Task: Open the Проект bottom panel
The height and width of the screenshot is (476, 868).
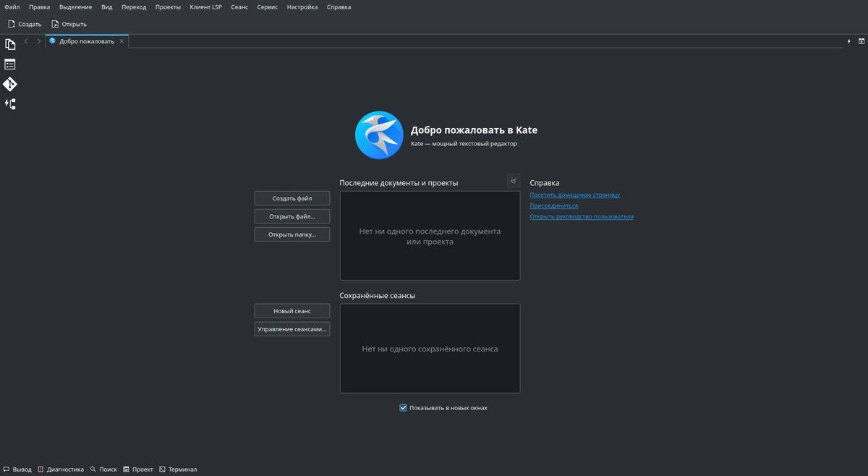Action: 138,469
